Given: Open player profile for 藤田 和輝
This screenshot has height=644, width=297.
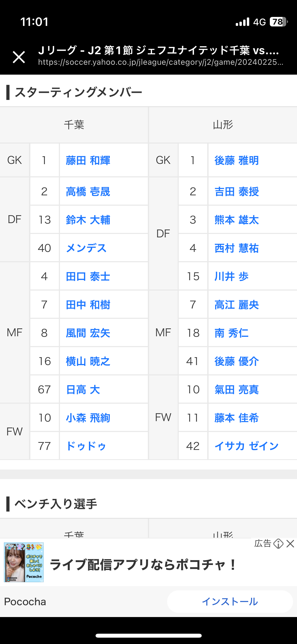Looking at the screenshot, I should click(88, 160).
